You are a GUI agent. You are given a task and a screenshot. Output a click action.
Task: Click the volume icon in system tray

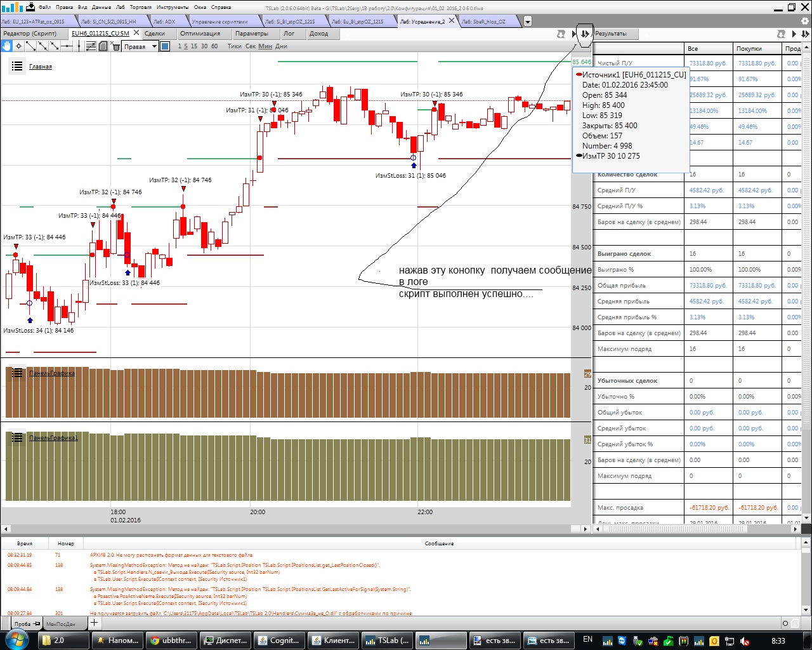745,641
